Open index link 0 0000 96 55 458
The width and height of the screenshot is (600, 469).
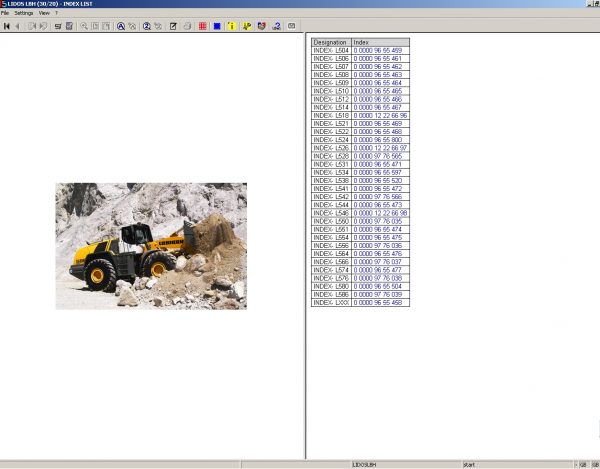pos(378,303)
